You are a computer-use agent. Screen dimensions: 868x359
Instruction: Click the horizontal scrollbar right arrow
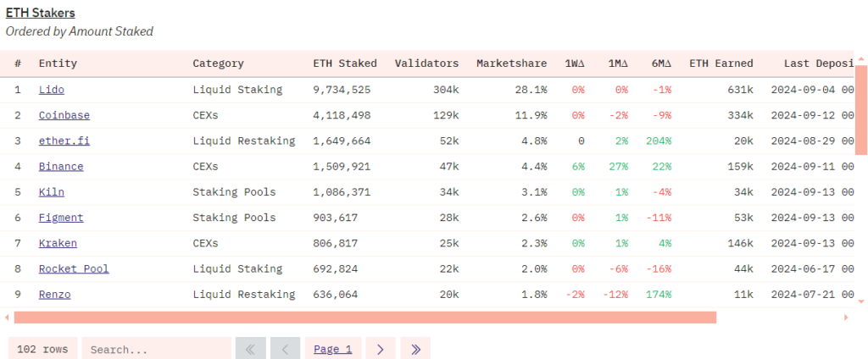point(846,318)
